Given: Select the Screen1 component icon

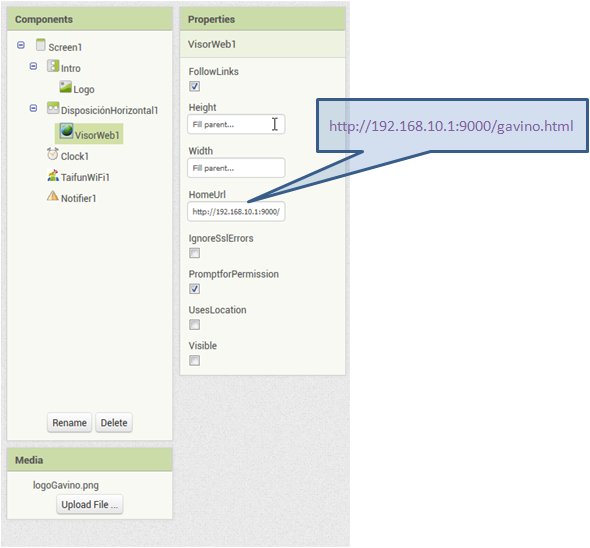Looking at the screenshot, I should (x=41, y=44).
